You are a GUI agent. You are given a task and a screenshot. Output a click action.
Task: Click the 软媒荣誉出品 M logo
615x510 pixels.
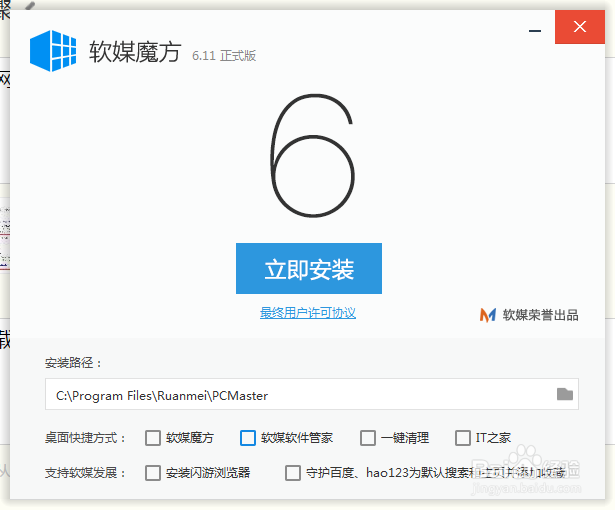[488, 315]
